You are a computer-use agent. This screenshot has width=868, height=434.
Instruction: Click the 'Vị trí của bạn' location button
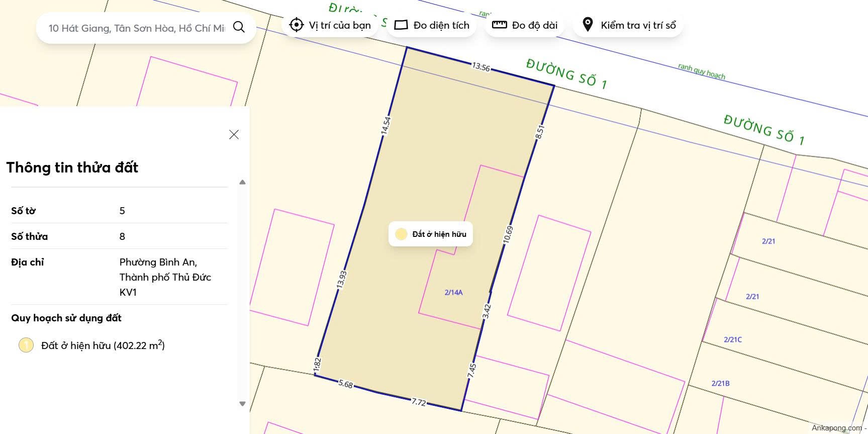[x=330, y=25]
